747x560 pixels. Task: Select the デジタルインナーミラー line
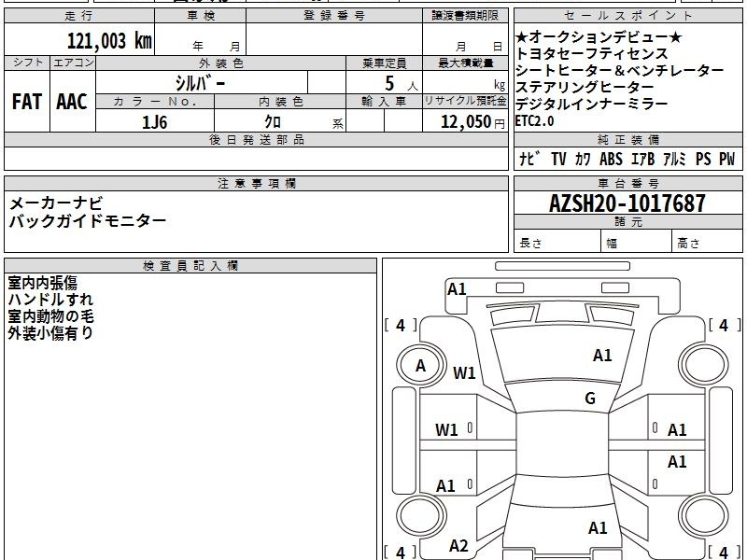pyautogui.click(x=592, y=104)
